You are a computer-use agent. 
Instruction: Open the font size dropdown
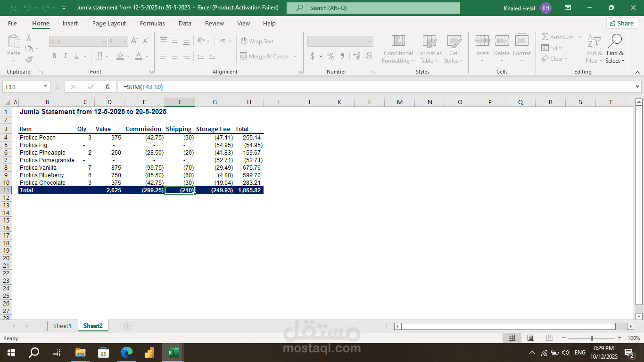[x=124, y=41]
